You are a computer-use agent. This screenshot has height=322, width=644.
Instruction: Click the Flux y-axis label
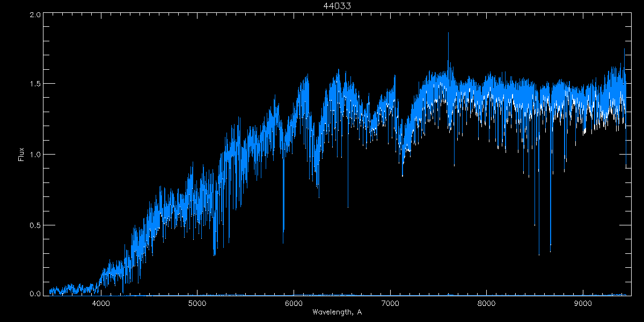pos(21,155)
